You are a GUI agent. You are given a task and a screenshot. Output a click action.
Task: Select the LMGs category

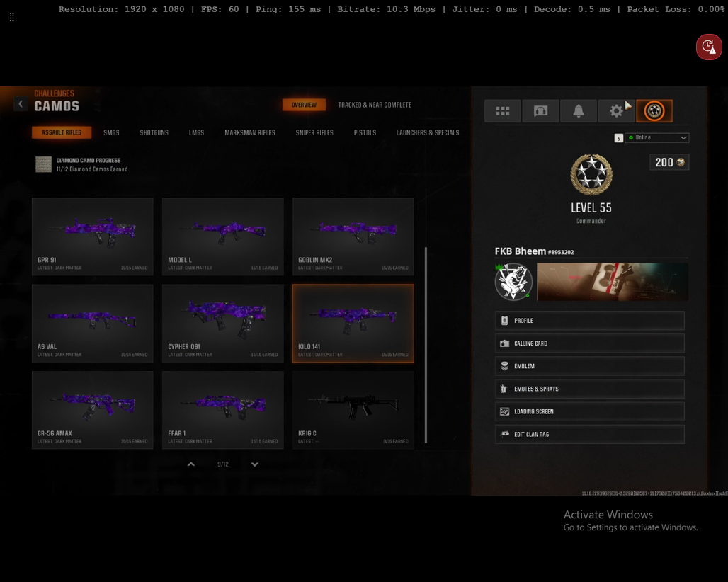click(x=196, y=132)
